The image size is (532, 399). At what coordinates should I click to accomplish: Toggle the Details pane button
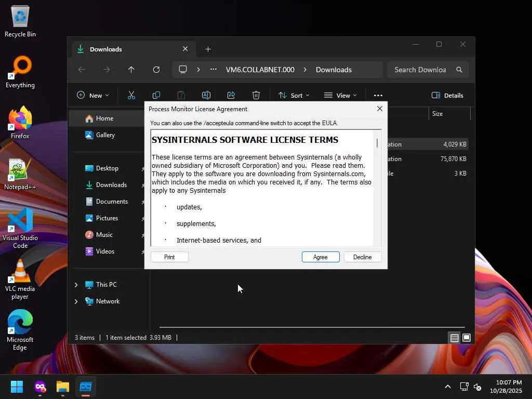pos(447,95)
